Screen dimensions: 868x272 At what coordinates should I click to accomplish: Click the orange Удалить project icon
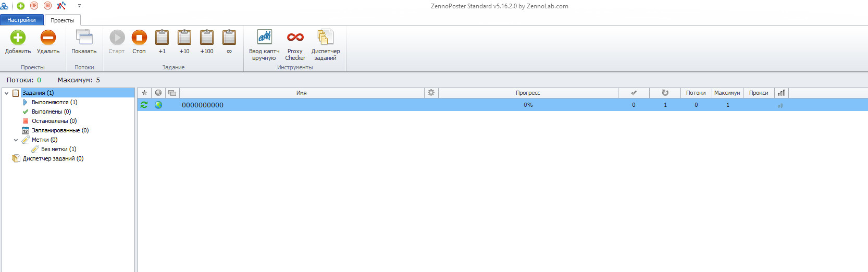48,38
